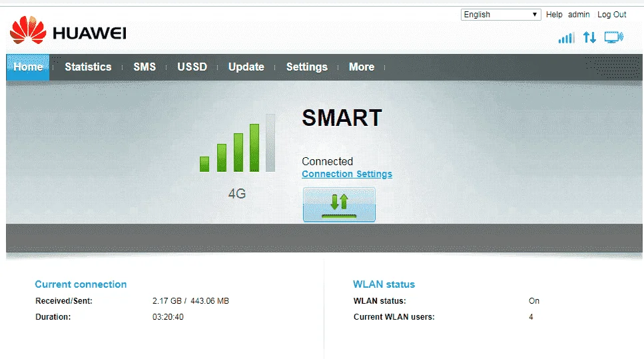Switch to the USSD tab
This screenshot has width=644, height=359.
coord(192,67)
